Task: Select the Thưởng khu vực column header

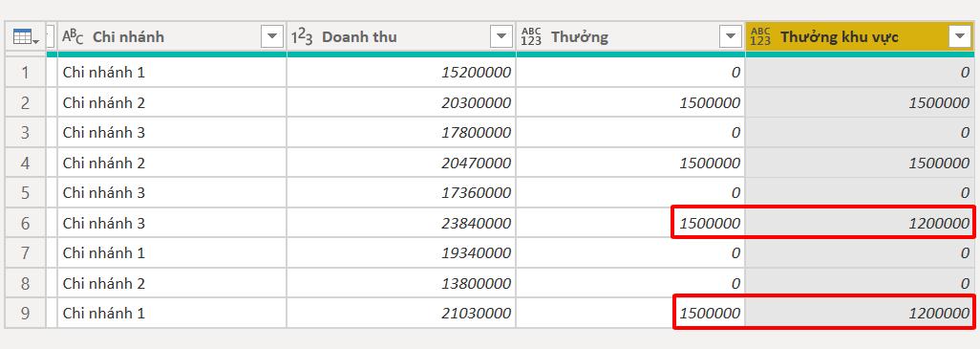Action: click(860, 37)
